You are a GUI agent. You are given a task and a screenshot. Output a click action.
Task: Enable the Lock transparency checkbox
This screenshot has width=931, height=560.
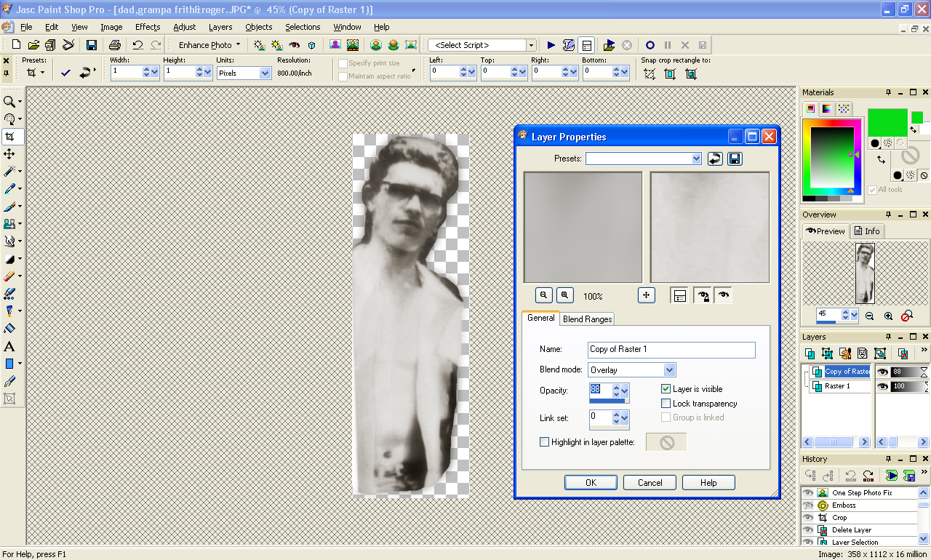point(666,404)
